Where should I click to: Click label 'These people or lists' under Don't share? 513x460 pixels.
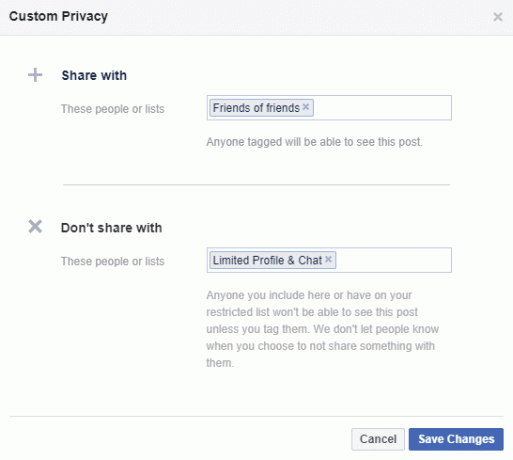tap(113, 261)
